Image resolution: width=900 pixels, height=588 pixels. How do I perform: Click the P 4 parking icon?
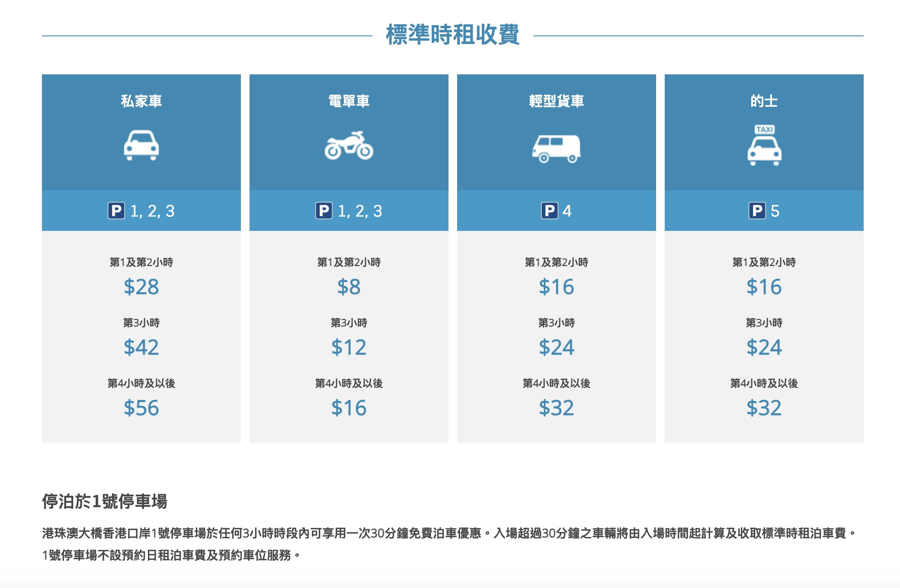pos(549,211)
